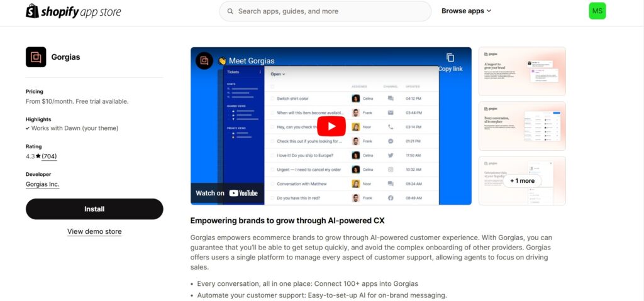Open the Meet Gorgias video title
Viewport: 644px width, 301px height.
[x=247, y=61]
